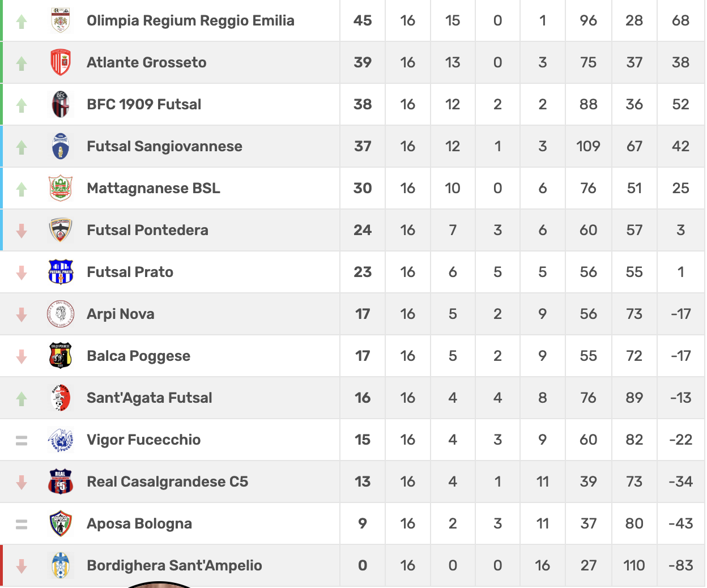
Task: Open the Bordighera Sant'Ampelio team link
Action: coord(174,565)
